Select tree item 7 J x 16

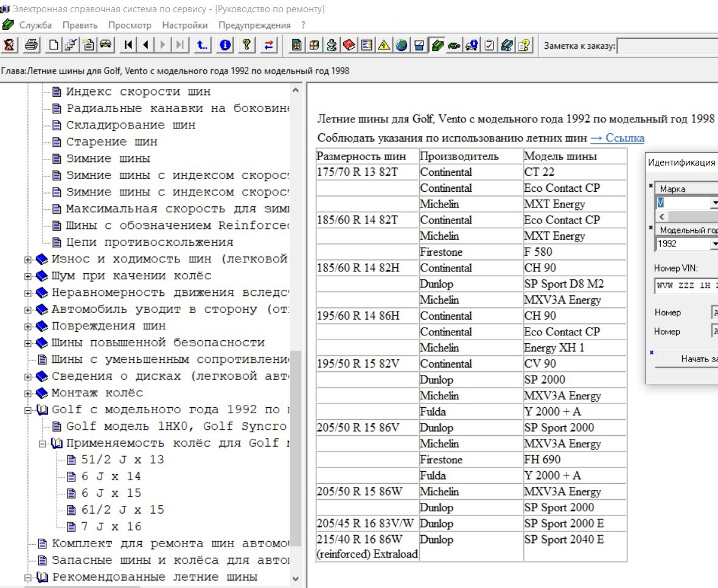point(111,527)
